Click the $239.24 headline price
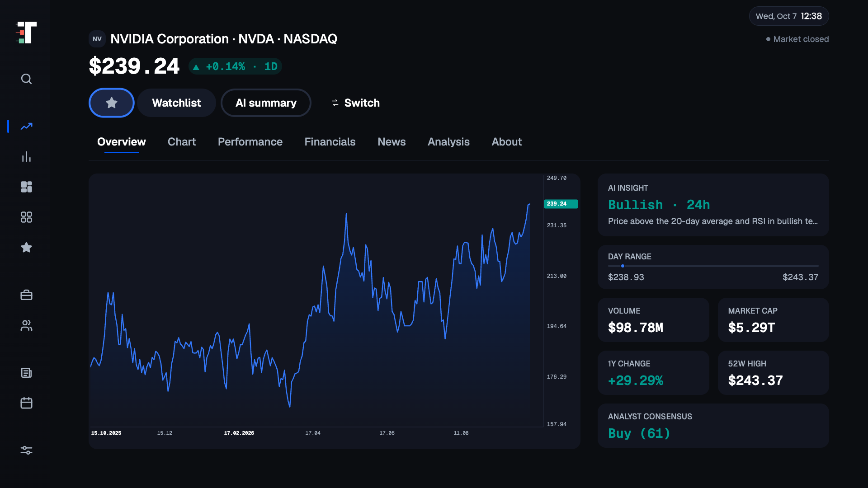The height and width of the screenshot is (488, 868). point(134,66)
